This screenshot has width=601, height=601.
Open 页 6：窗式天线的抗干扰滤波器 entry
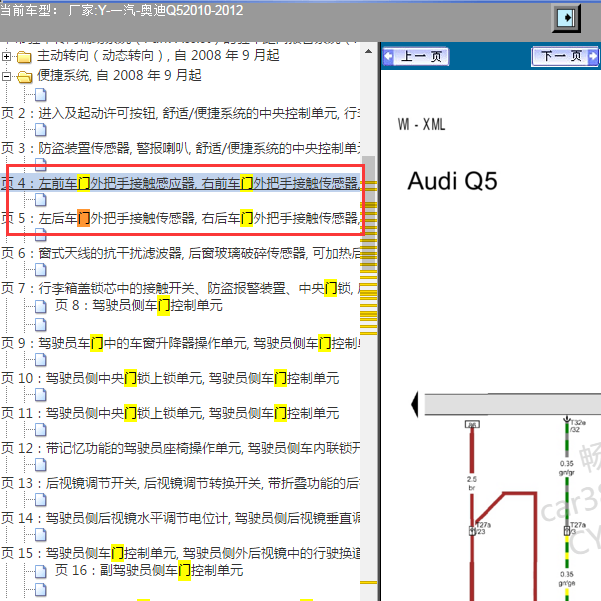click(180, 253)
